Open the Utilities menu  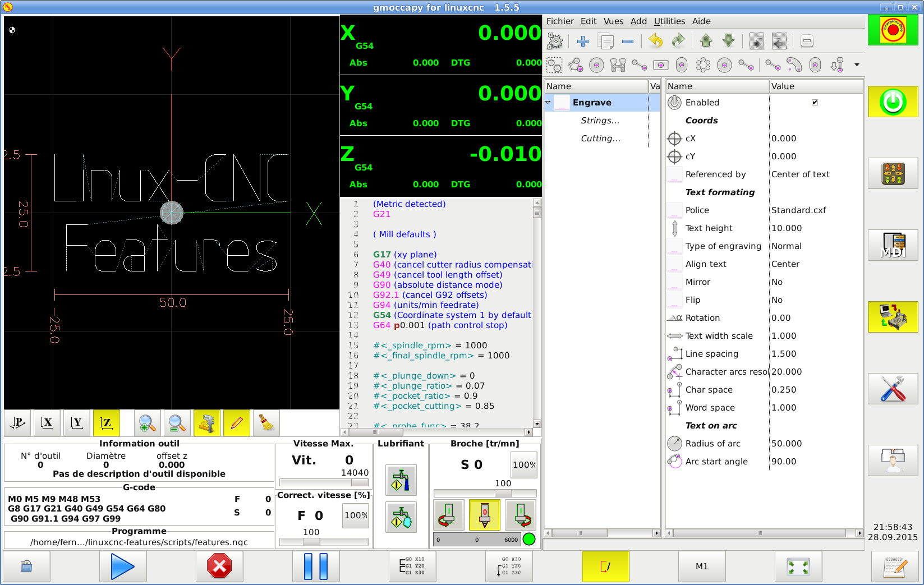[x=669, y=21]
